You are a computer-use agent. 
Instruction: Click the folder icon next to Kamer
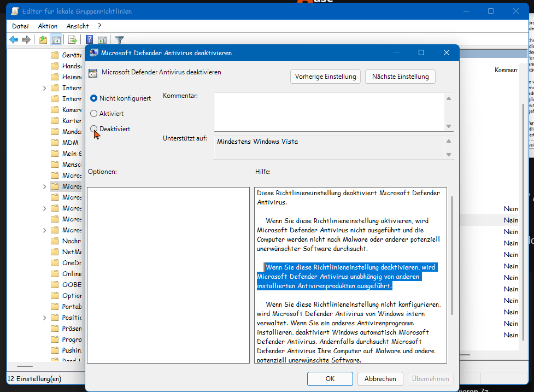click(55, 110)
